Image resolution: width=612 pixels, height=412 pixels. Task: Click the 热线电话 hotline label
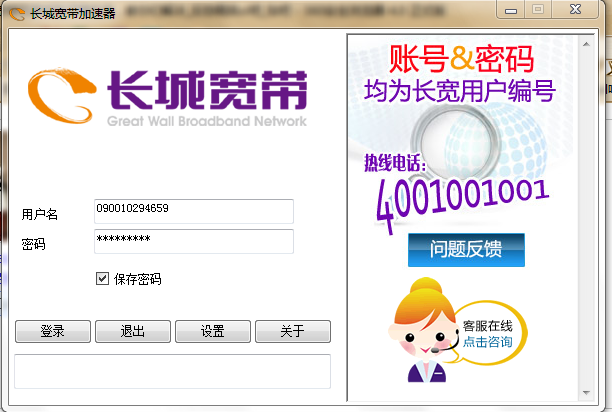pos(395,163)
